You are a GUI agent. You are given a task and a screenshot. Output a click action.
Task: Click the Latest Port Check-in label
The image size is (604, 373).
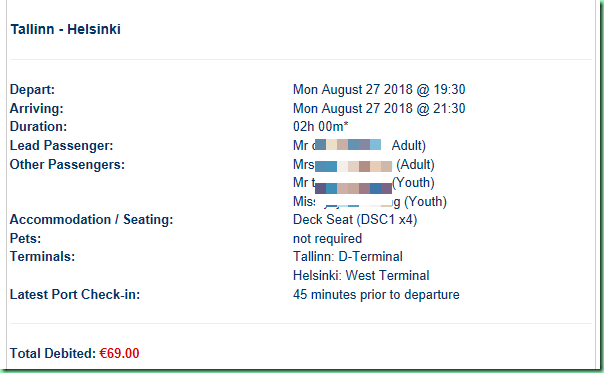[x=75, y=295]
